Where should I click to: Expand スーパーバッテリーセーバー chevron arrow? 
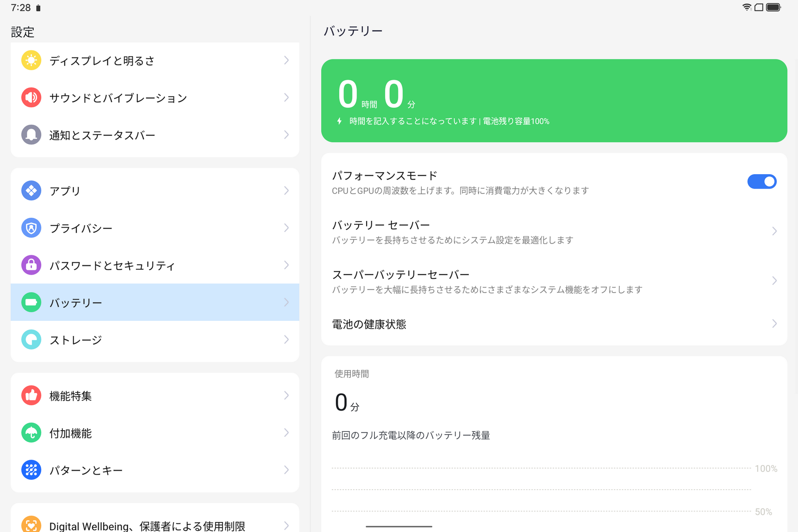774,281
